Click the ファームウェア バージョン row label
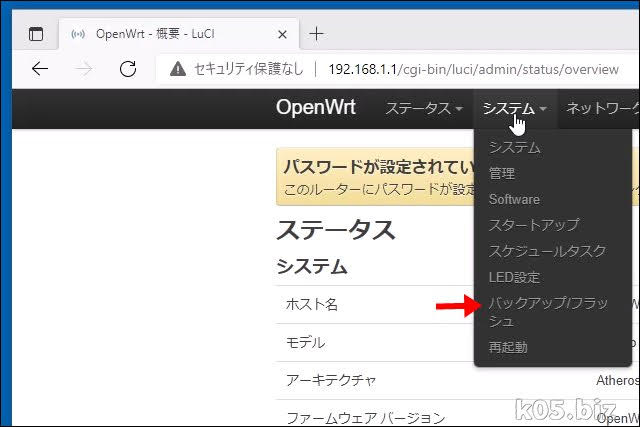 point(366,418)
